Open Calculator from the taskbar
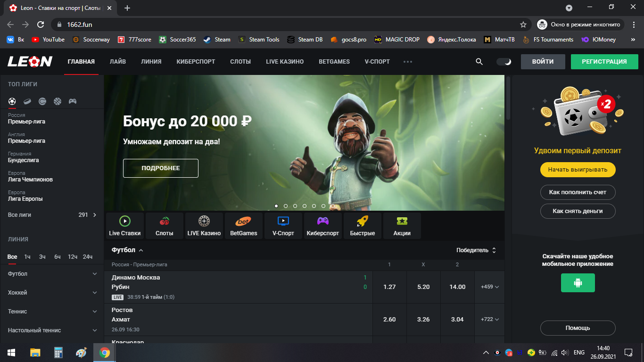644x362 pixels. [58, 353]
